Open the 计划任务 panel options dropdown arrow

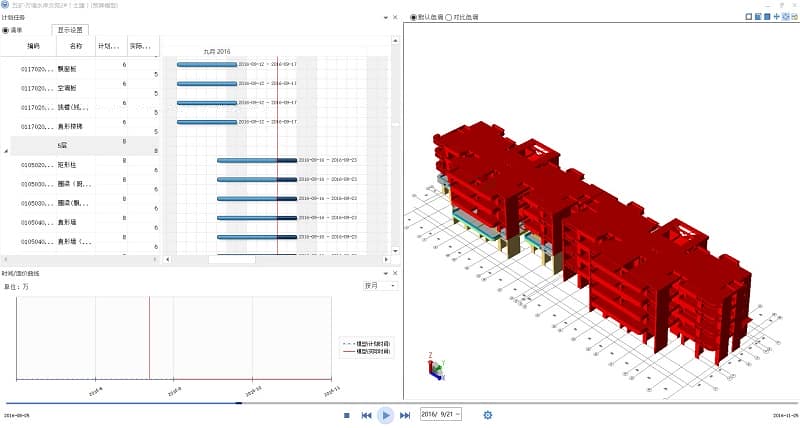tap(386, 17)
